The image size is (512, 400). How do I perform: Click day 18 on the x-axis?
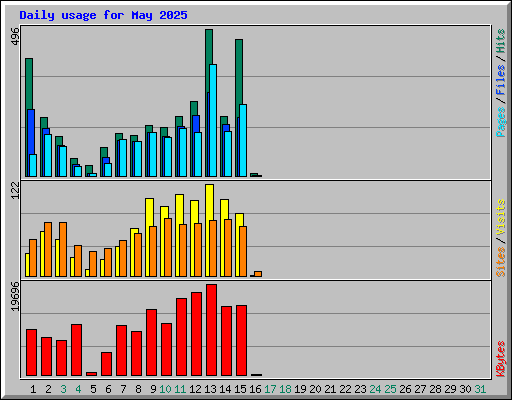point(285,389)
